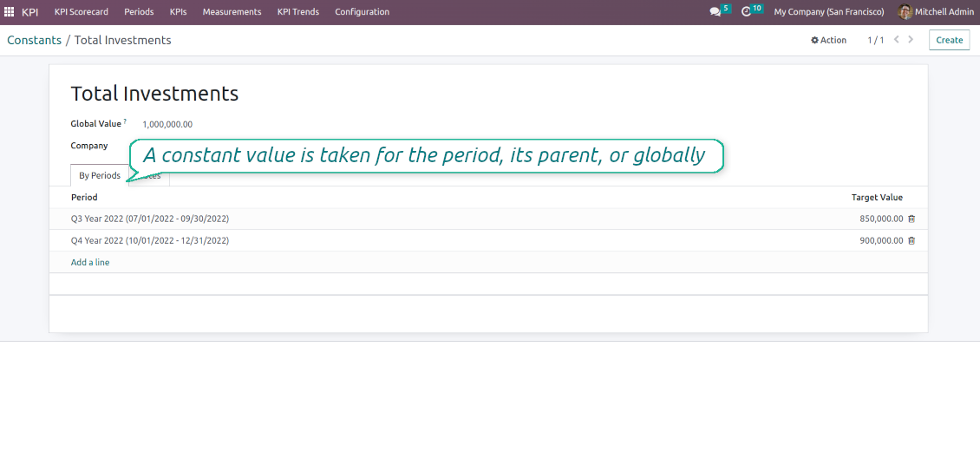Screen dimensions: 980x451
Task: Open the activities clock icon
Action: 746,12
